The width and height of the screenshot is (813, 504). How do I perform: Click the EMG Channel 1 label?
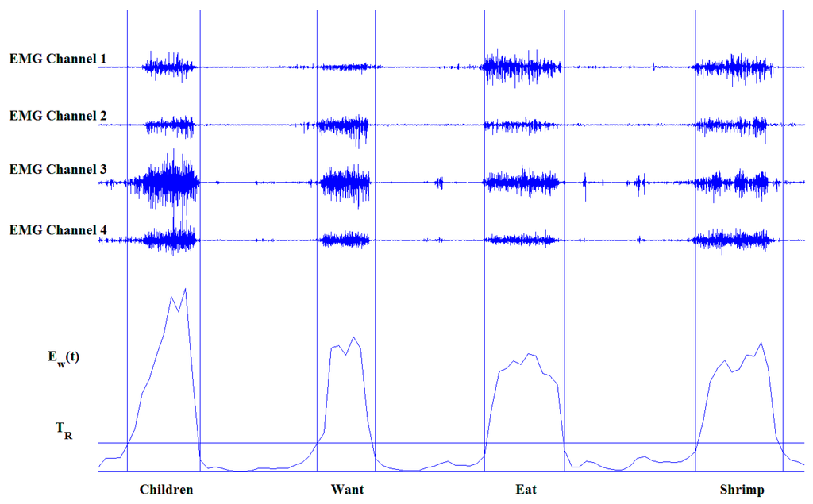[57, 59]
